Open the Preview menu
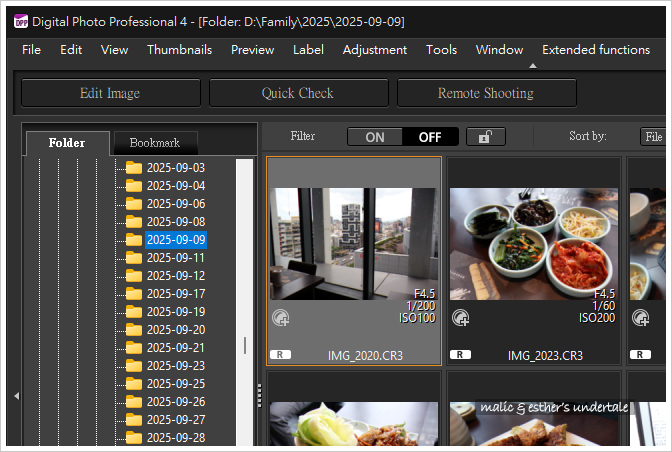The image size is (672, 452). [252, 50]
